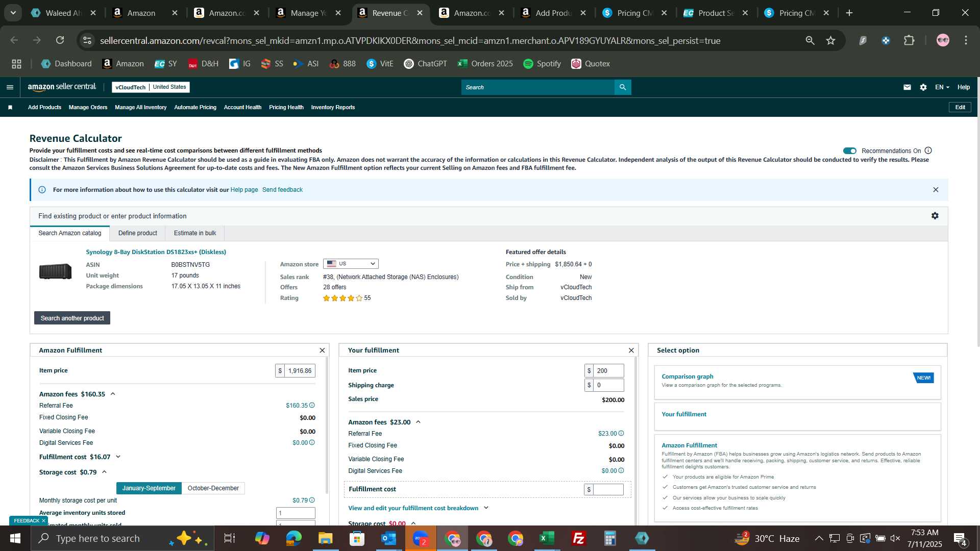The height and width of the screenshot is (551, 980).
Task: Open Automate Pricing menu item
Action: (195, 108)
